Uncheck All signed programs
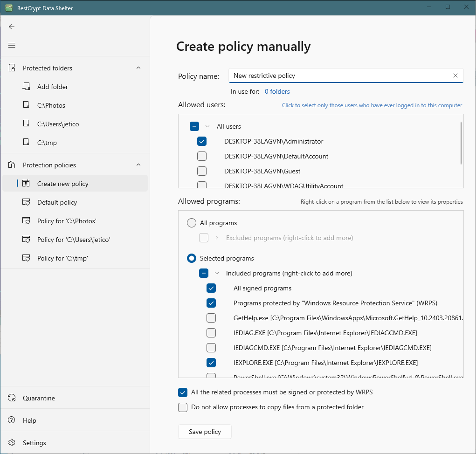 [x=211, y=288]
